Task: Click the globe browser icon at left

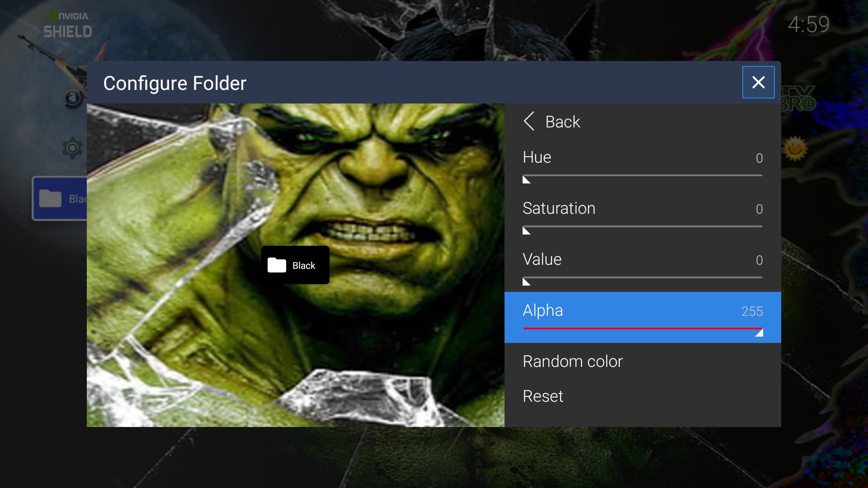Action: (x=73, y=98)
